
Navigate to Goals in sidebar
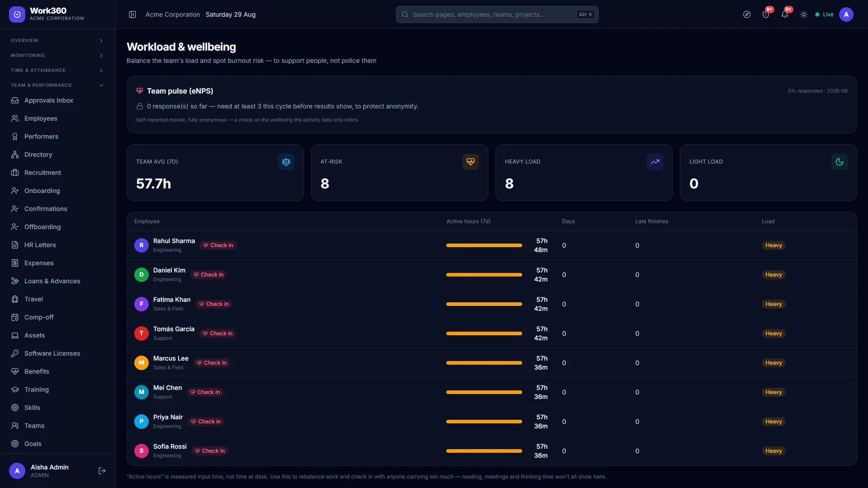pos(57,444)
